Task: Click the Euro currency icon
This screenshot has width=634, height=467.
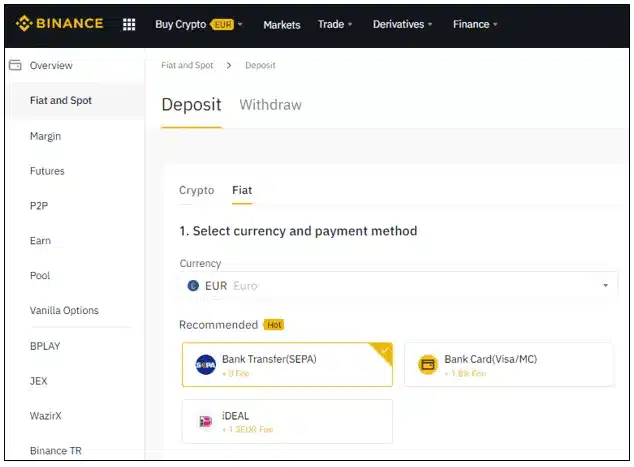Action: click(x=193, y=286)
